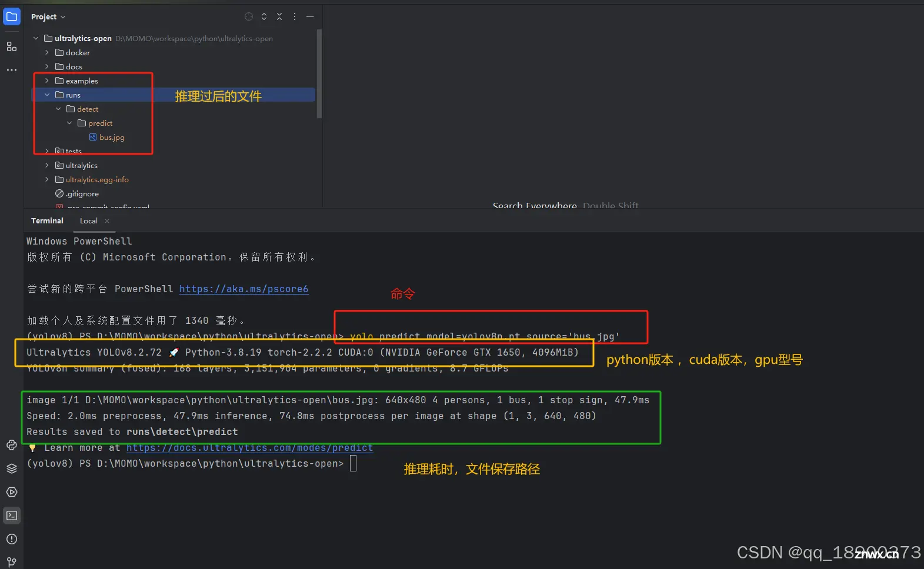Open Python Console tool window icon
Screen dimensions: 924x569
click(x=12, y=445)
